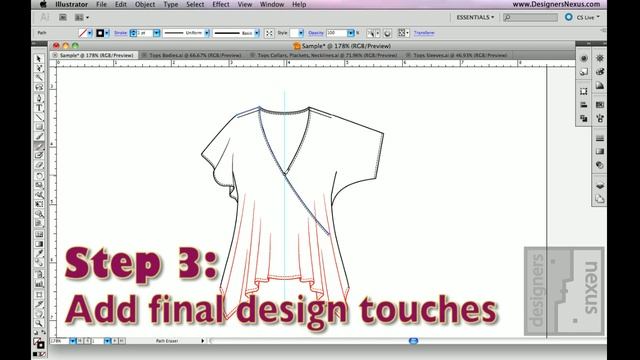Open the zoom level dropdown in status bar

[x=72, y=340]
